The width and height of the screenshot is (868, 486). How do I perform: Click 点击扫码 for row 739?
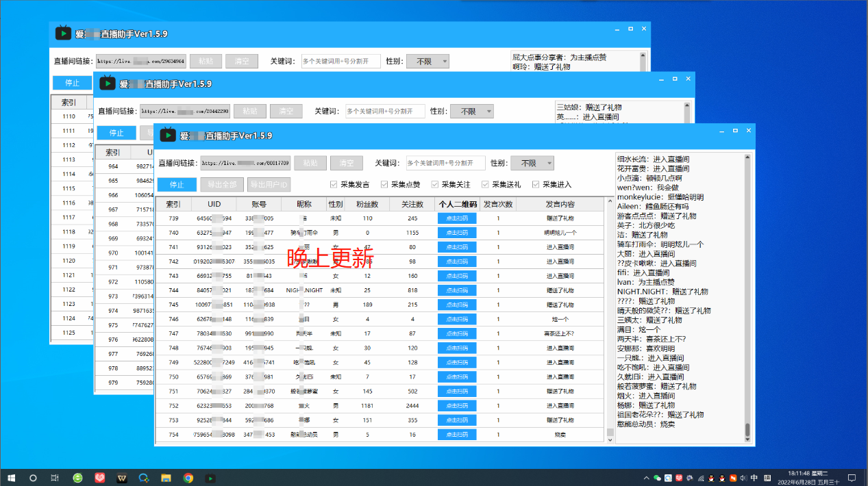[457, 218]
